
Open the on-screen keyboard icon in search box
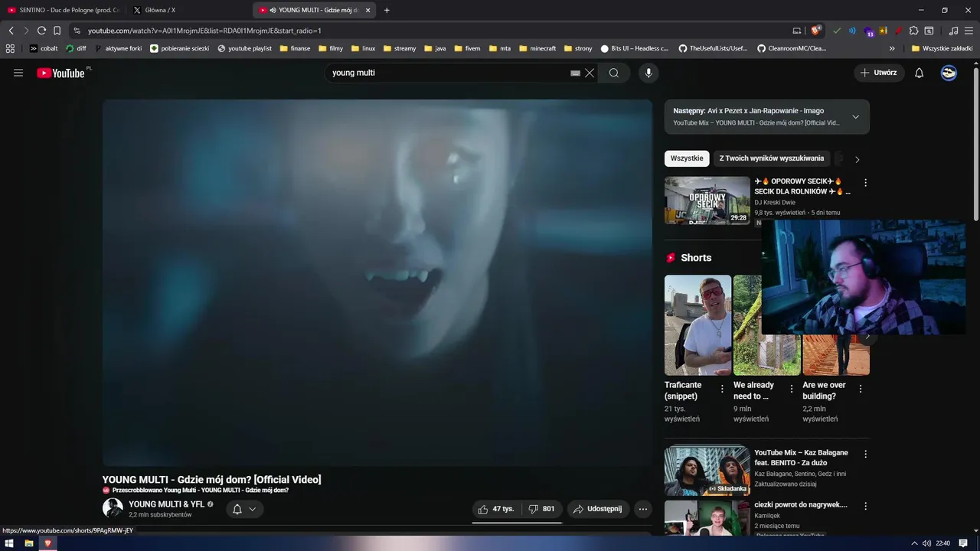pyautogui.click(x=575, y=73)
